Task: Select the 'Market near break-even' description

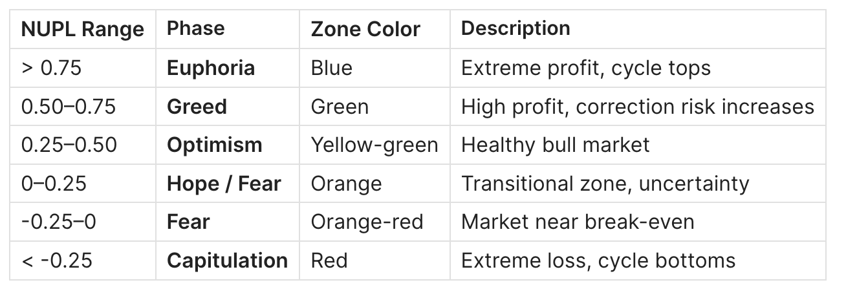Action: (578, 222)
